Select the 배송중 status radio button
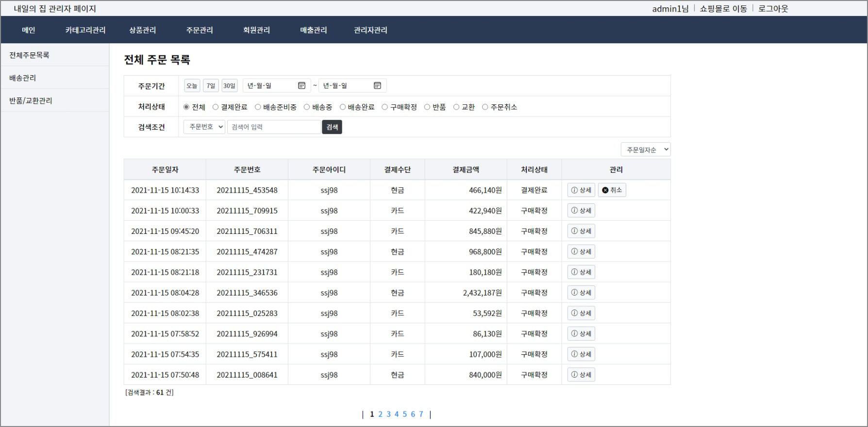 point(307,107)
